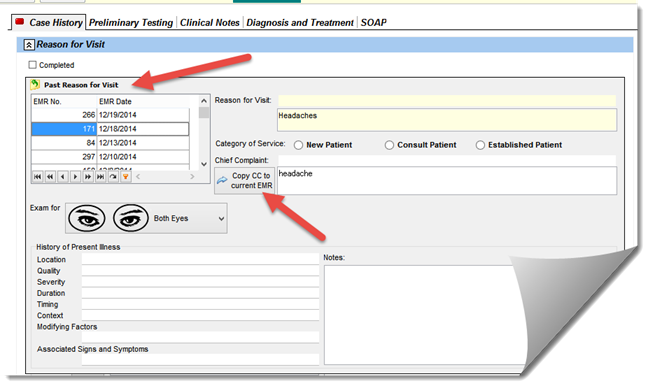
Task: Go to the next EMR record
Action: pos(75,177)
